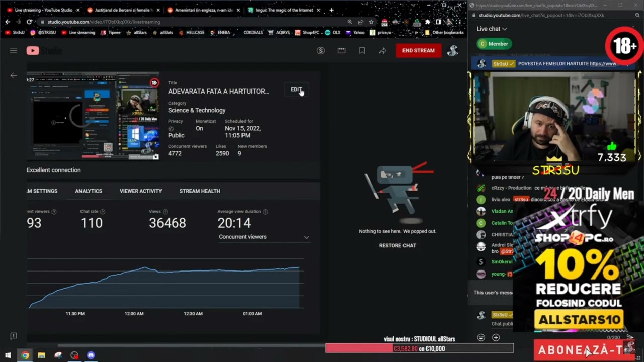Click RESTORE CHAT button
Viewport: 644px width, 362px height.
[397, 245]
